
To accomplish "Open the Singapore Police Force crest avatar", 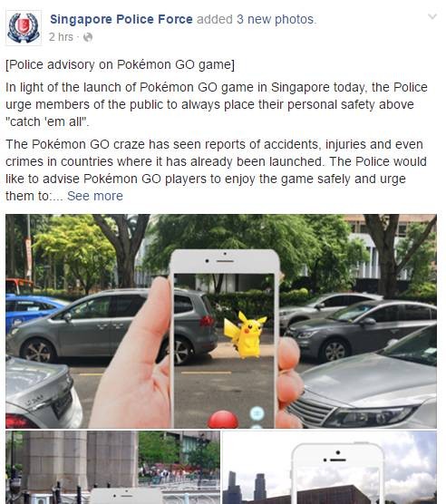I will (x=24, y=28).
